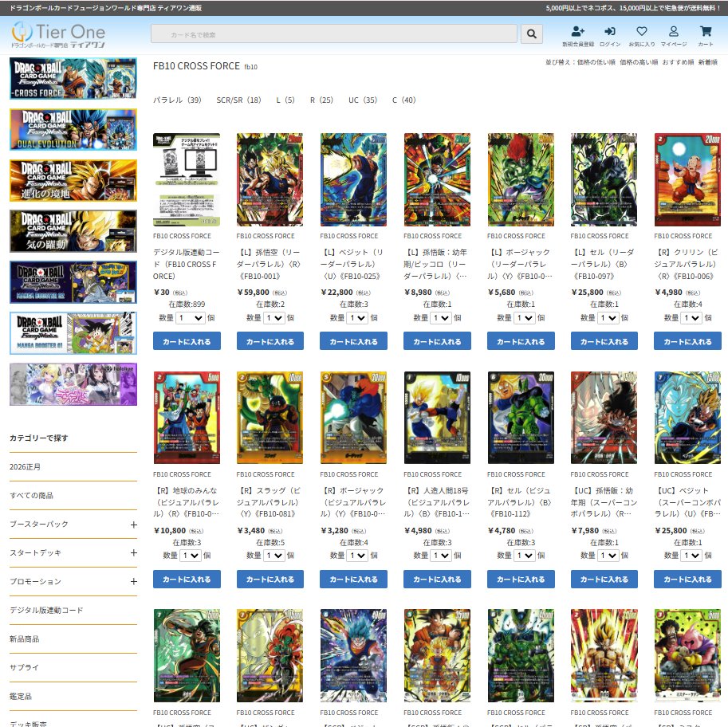
Task: Add クリリン ¥4,980 to cart
Action: pyautogui.click(x=687, y=341)
